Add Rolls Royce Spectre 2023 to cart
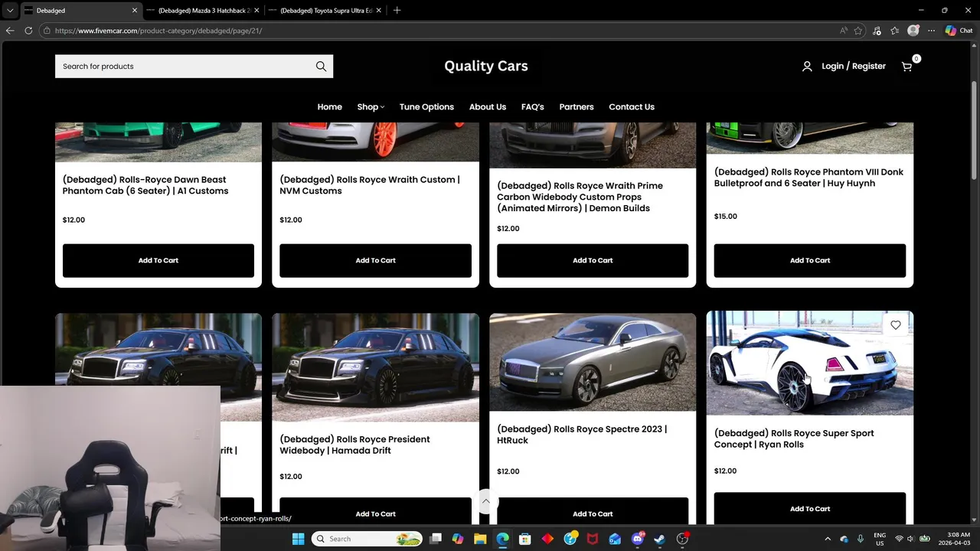The width and height of the screenshot is (980, 551). pyautogui.click(x=593, y=513)
